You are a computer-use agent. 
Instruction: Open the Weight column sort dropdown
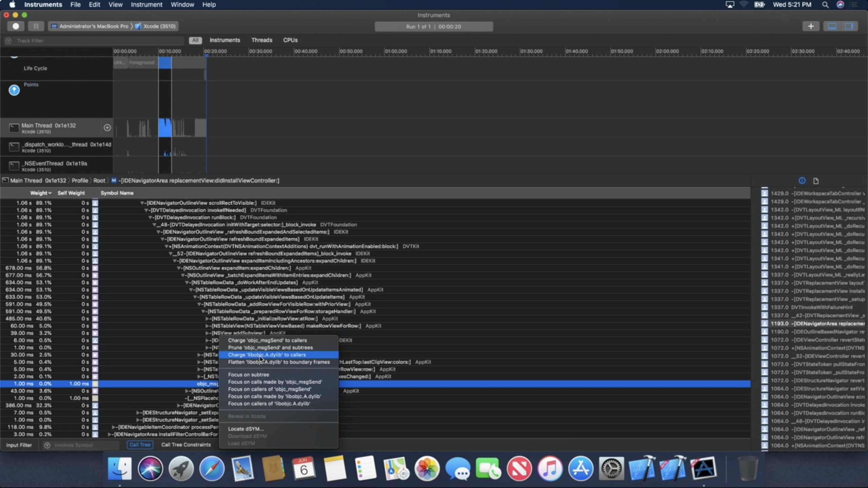pyautogui.click(x=41, y=193)
